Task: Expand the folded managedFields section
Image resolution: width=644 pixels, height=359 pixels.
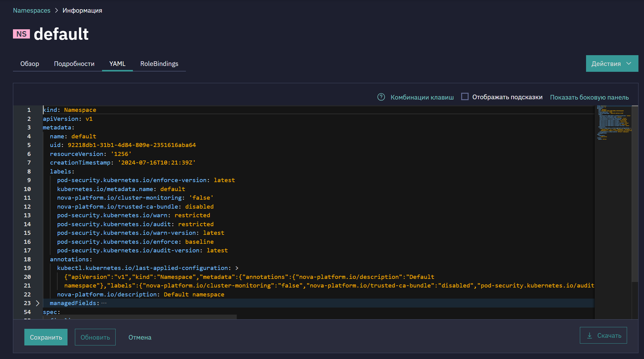Action: click(38, 303)
